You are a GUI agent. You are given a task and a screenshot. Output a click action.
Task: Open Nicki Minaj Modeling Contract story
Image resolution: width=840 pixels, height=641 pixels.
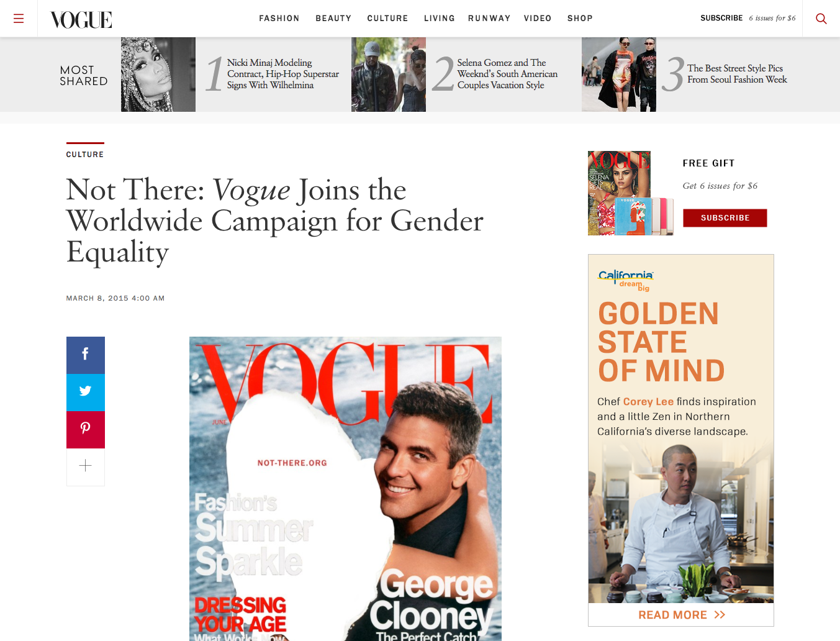pyautogui.click(x=283, y=74)
